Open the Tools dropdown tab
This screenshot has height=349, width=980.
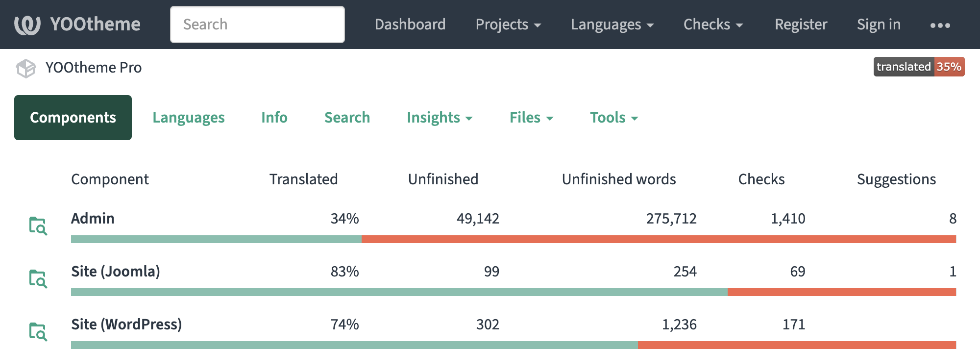point(614,118)
